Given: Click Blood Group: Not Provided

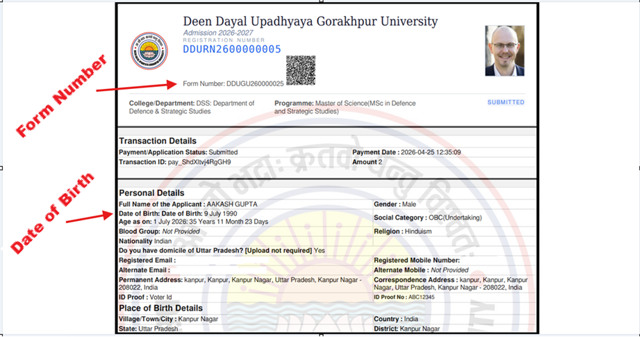Looking at the screenshot, I should (x=159, y=231).
